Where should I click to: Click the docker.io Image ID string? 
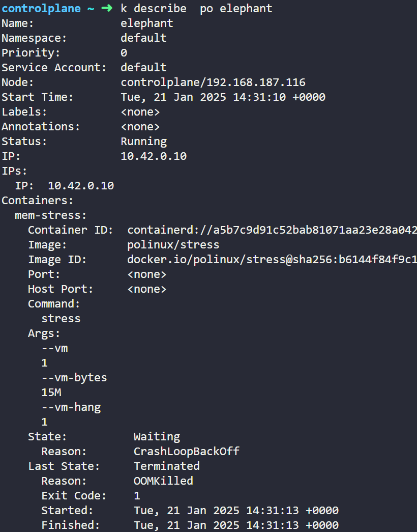coord(272,260)
